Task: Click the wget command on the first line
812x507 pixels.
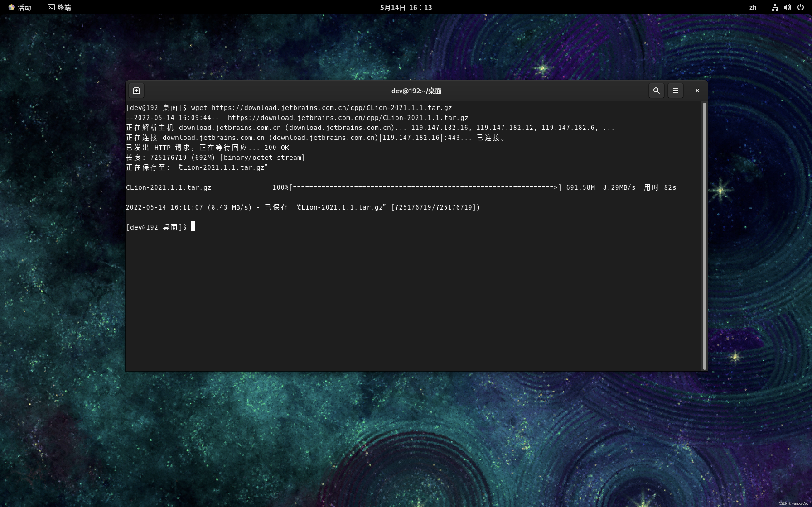Action: [199, 108]
